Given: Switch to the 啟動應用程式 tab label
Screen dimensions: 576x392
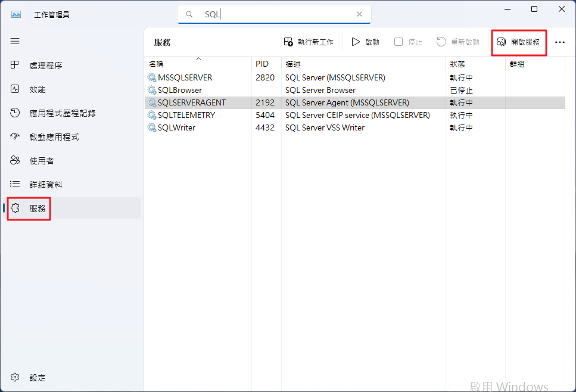Looking at the screenshot, I should (54, 137).
